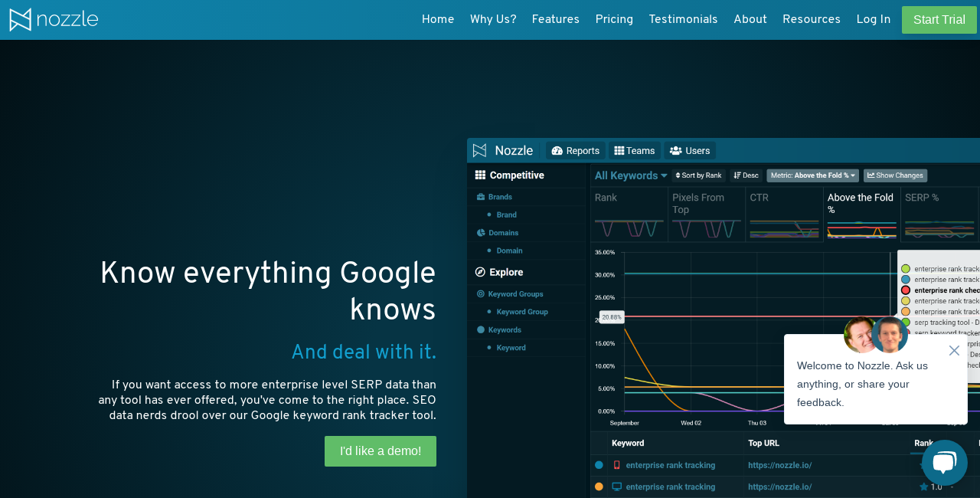Click the "enterprise rank tracking" keyword beside the phone icon
The width and height of the screenshot is (980, 498).
point(670,465)
